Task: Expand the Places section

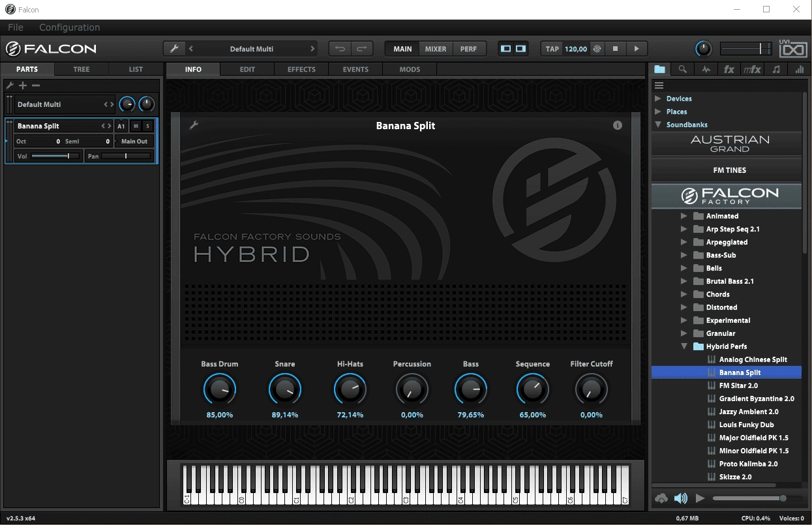Action: pyautogui.click(x=657, y=112)
